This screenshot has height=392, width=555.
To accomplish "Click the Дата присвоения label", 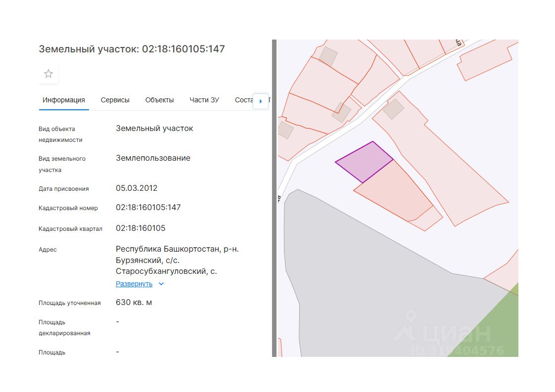I will [64, 188].
